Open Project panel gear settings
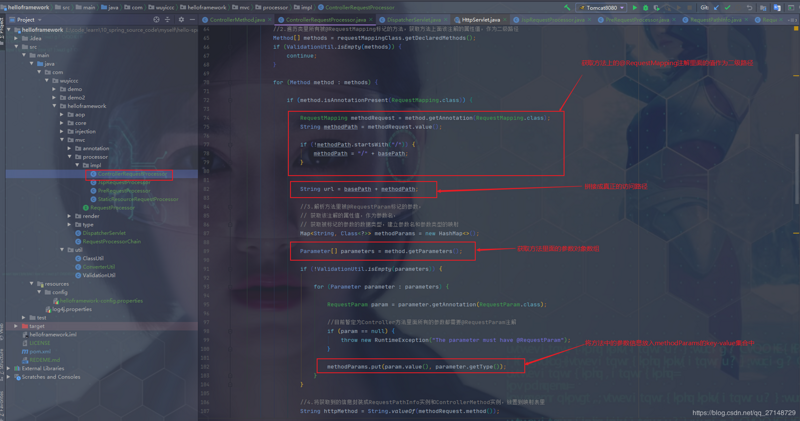Image resolution: width=800 pixels, height=421 pixels. pos(181,19)
